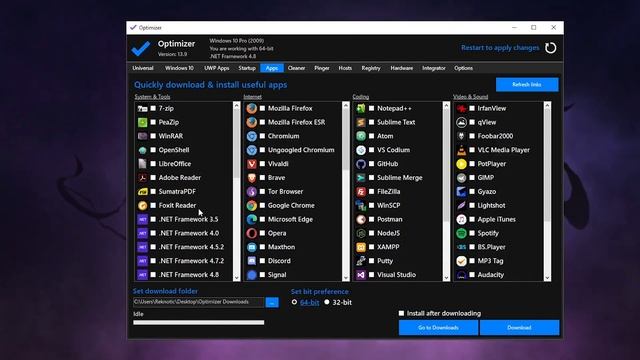Click the Foxit Reader icon
This screenshot has width=640, height=360.
[x=142, y=205]
